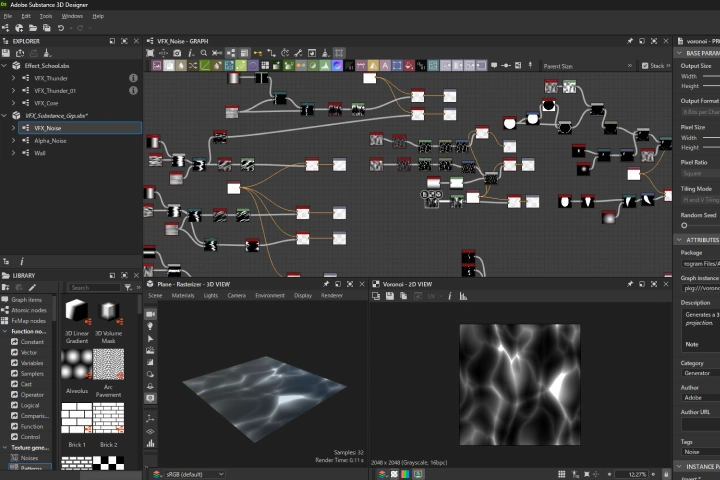Click the camera icon in 3D view sidebar
The width and height of the screenshot is (720, 480).
[x=150, y=314]
